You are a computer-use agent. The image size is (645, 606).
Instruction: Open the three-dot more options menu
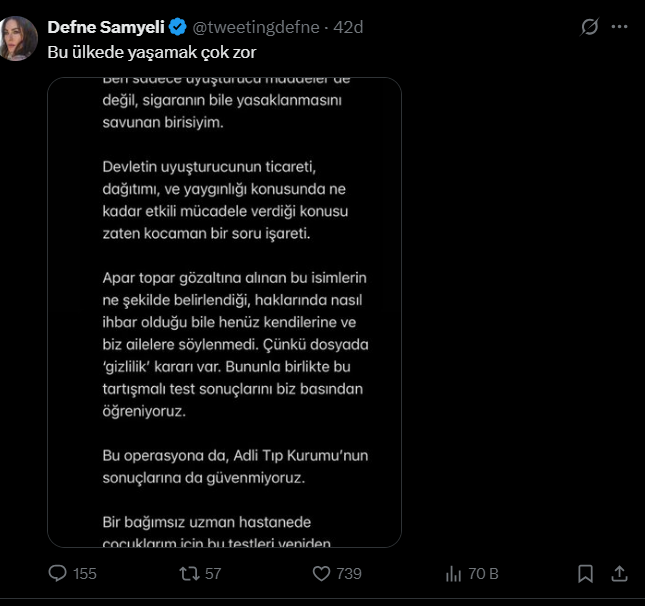click(x=620, y=27)
